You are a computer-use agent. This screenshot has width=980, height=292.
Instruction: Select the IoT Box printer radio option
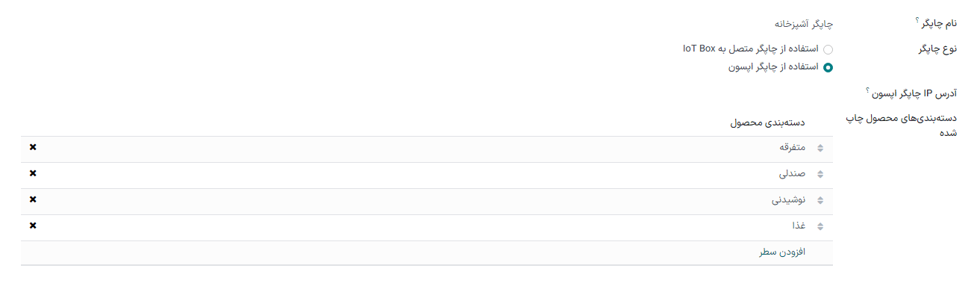click(x=828, y=50)
